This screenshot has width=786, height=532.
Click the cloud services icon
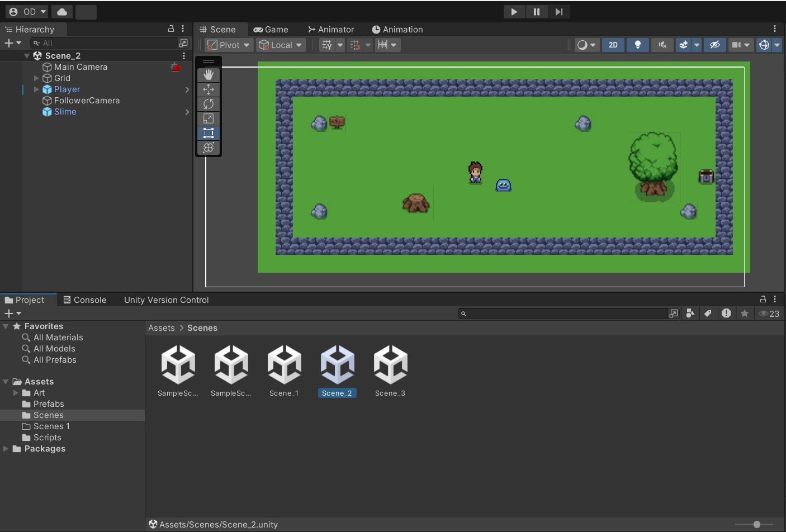(62, 12)
